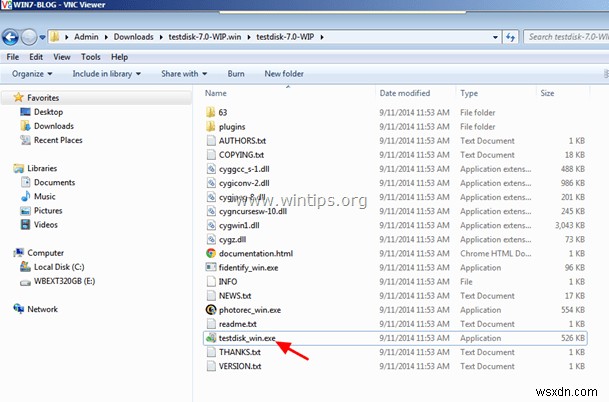Select the Computer icon in sidebar

click(x=18, y=253)
